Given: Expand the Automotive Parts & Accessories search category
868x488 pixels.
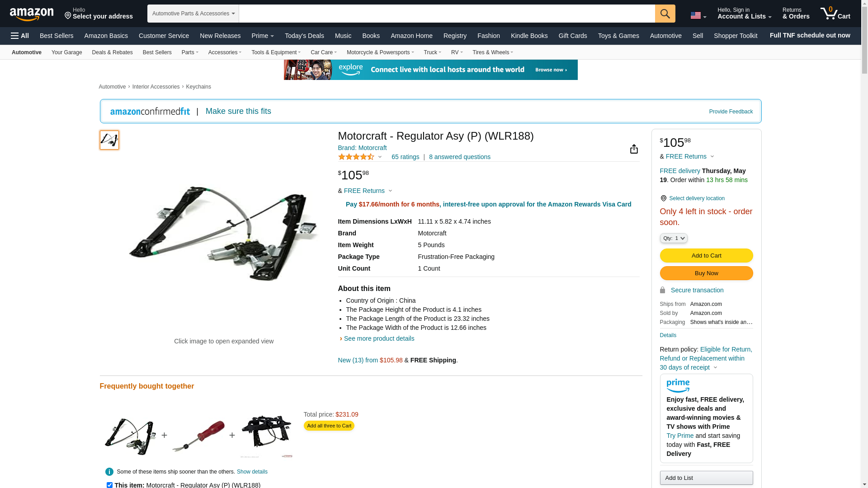Looking at the screenshot, I should pyautogui.click(x=193, y=14).
